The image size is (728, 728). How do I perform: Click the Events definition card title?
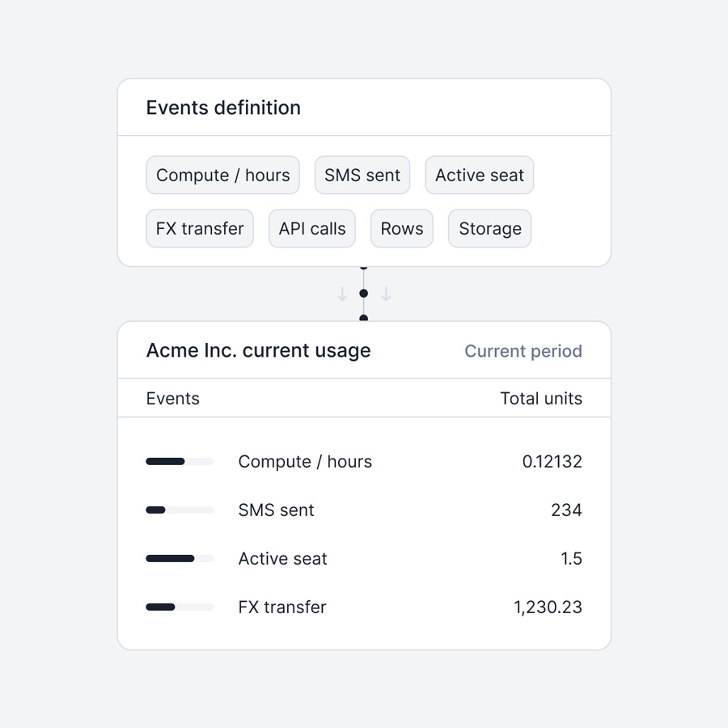[x=223, y=108]
